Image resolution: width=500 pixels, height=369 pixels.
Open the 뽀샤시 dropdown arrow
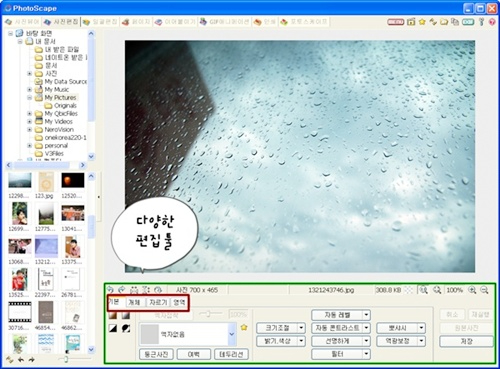(x=422, y=328)
